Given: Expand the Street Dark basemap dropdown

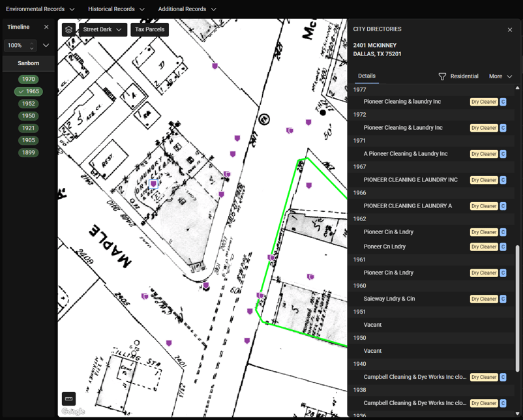Looking at the screenshot, I should click(x=103, y=30).
